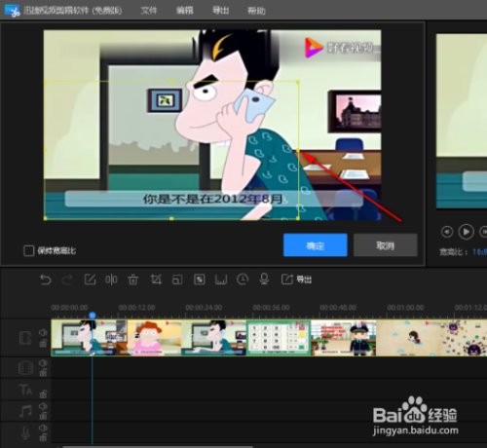Lock the text track
This screenshot has height=448, width=487.
point(43,394)
